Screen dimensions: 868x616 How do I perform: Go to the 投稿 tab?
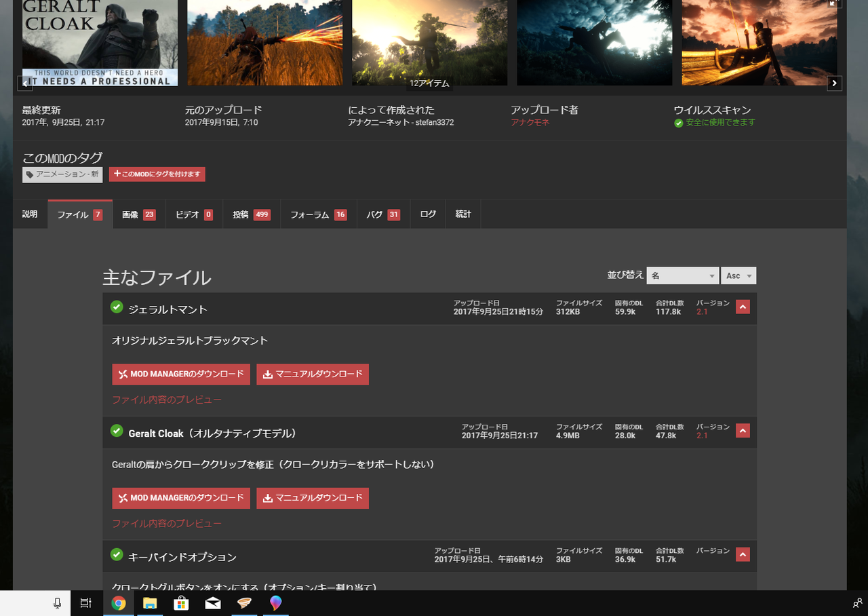point(252,214)
